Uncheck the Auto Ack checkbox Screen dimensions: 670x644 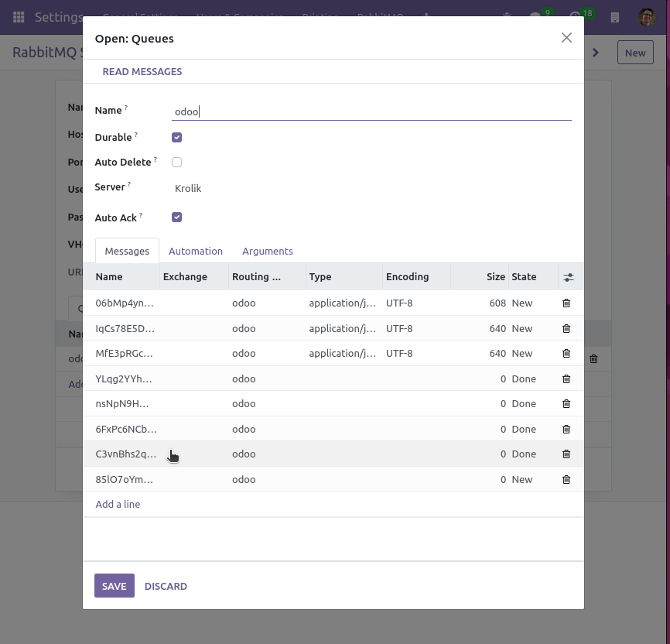click(x=176, y=218)
